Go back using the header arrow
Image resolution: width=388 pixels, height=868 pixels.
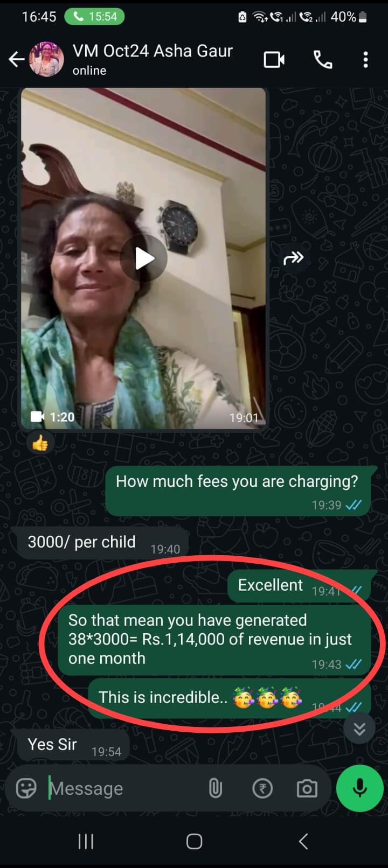coord(17,59)
